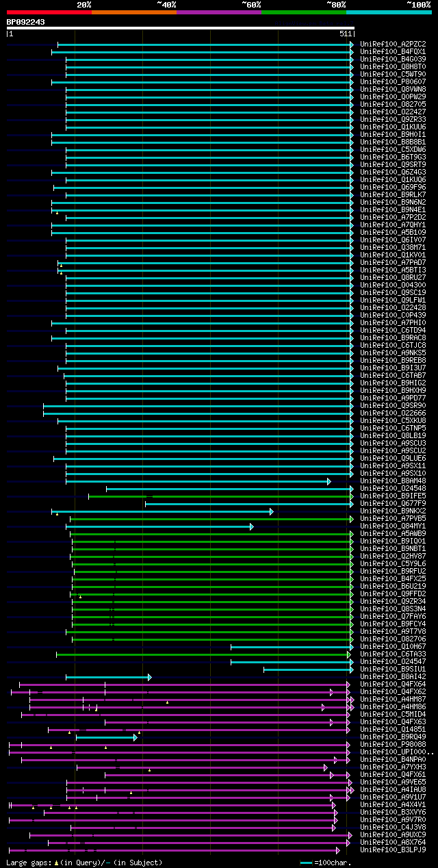Screen dimensions: 438x868
Task: Click the purple ~60% identity legend segment
Action: (219, 12)
